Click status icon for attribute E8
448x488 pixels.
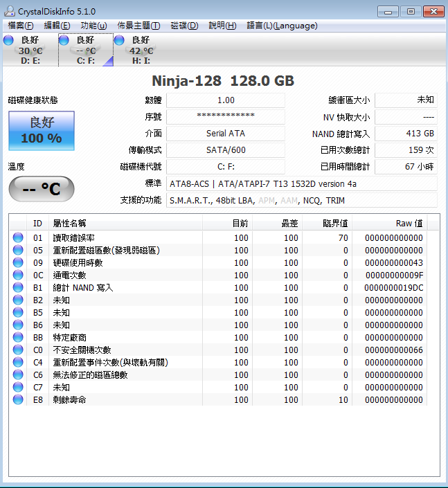pos(18,399)
